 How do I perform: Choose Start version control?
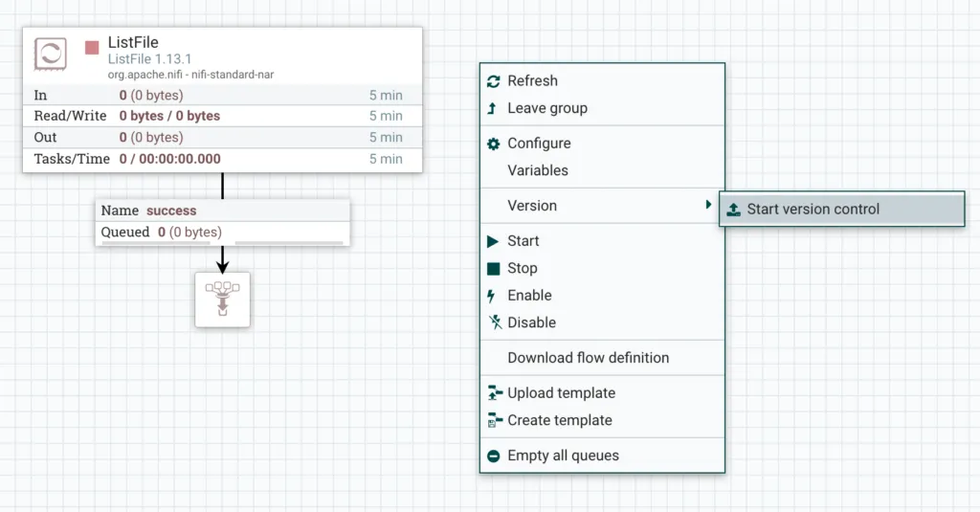point(813,210)
